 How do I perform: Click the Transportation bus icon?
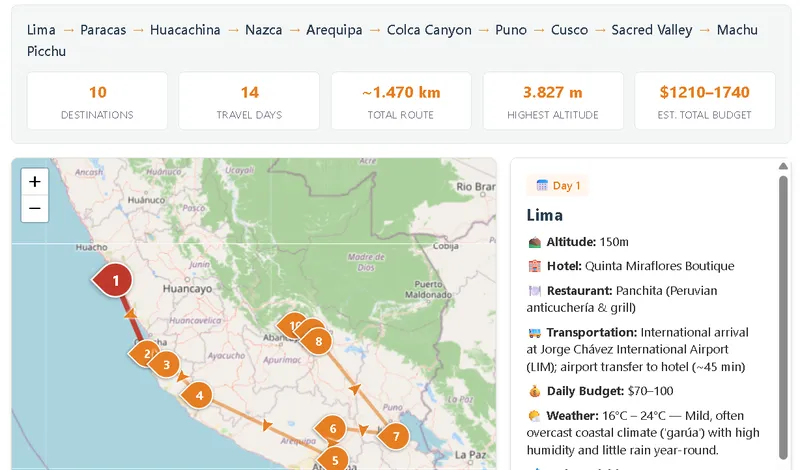[534, 333]
